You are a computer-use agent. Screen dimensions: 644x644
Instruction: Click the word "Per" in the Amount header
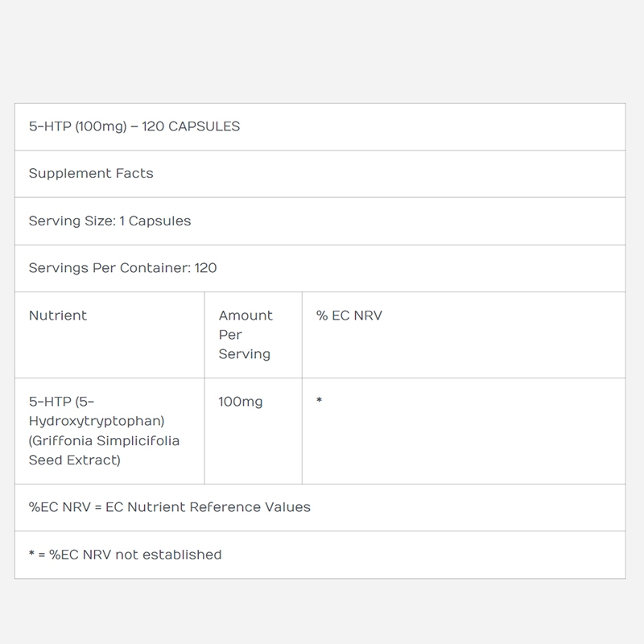click(x=230, y=335)
